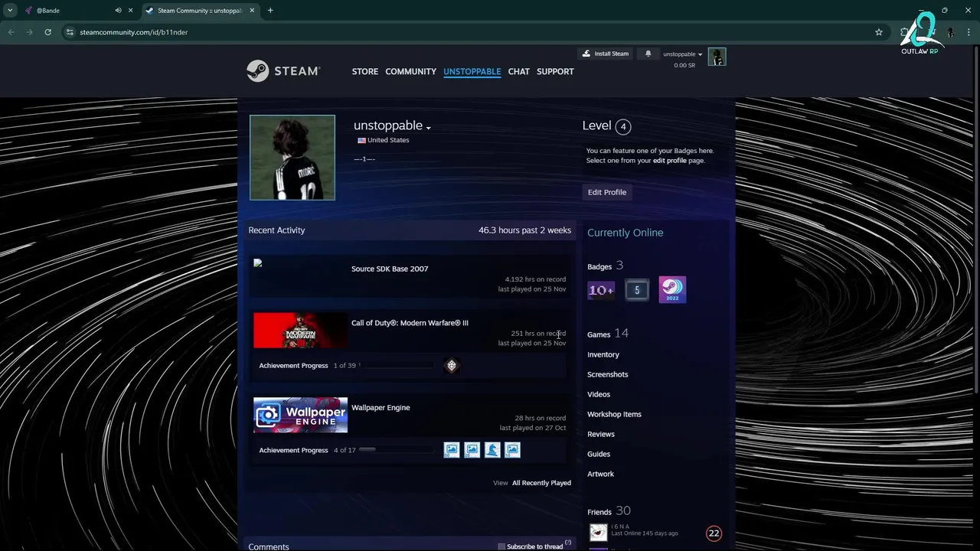
Task: Open the 10+ years of service badge
Action: [601, 290]
